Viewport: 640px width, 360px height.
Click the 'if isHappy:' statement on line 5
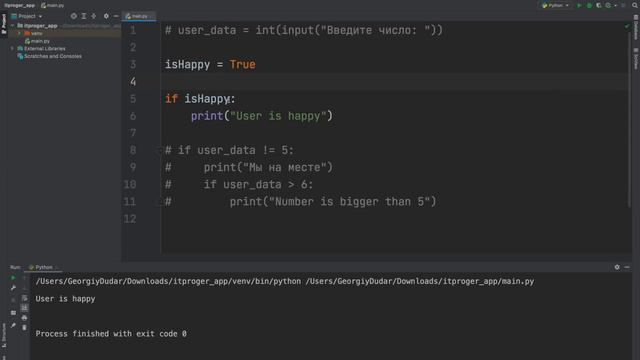[x=200, y=99]
